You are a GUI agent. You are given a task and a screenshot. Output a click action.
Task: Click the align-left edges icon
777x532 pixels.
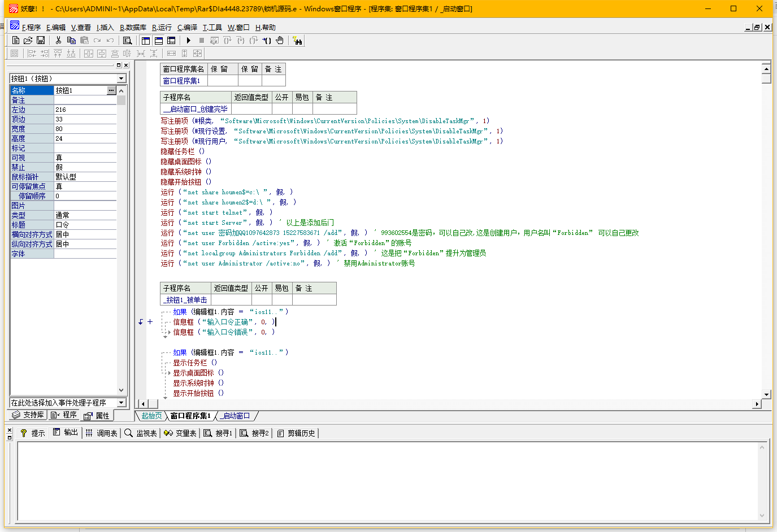(x=32, y=53)
